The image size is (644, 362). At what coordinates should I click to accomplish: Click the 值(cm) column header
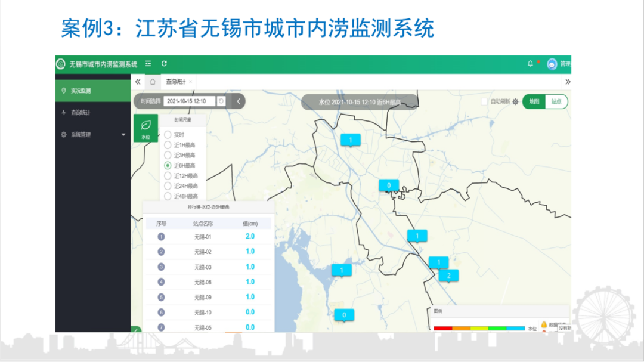tap(250, 224)
